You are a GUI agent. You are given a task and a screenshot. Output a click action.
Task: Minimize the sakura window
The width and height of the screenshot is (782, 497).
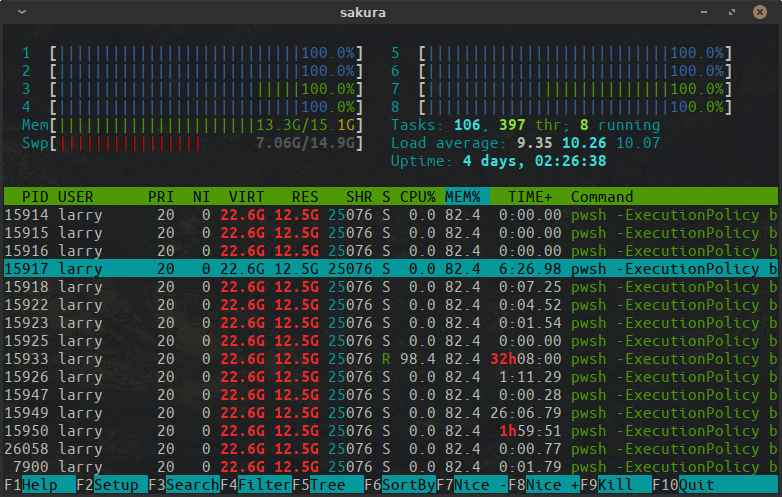coord(704,12)
